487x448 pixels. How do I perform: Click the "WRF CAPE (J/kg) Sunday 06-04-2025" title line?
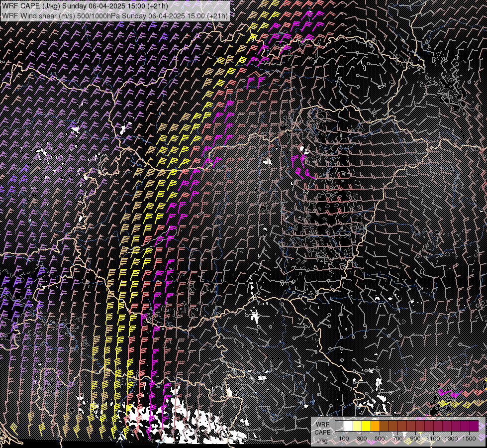(x=85, y=6)
